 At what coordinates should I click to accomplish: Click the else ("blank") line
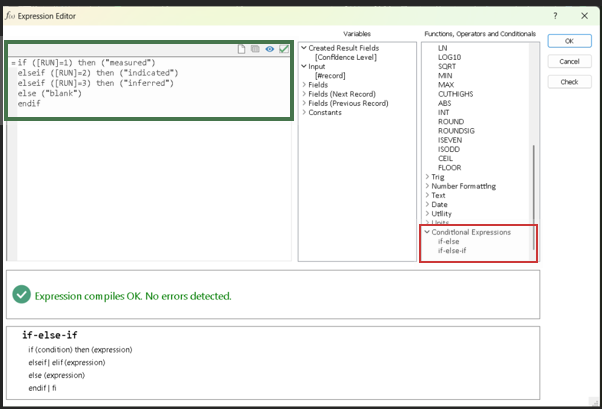pyautogui.click(x=50, y=93)
